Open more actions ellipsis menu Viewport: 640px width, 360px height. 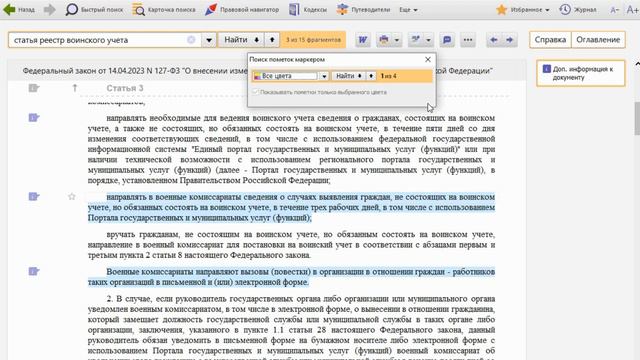(x=468, y=40)
